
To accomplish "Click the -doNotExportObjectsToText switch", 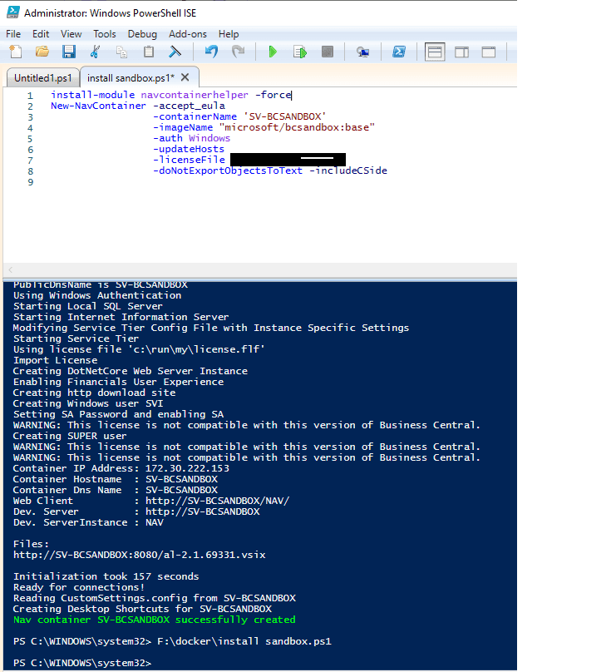I will pos(228,170).
